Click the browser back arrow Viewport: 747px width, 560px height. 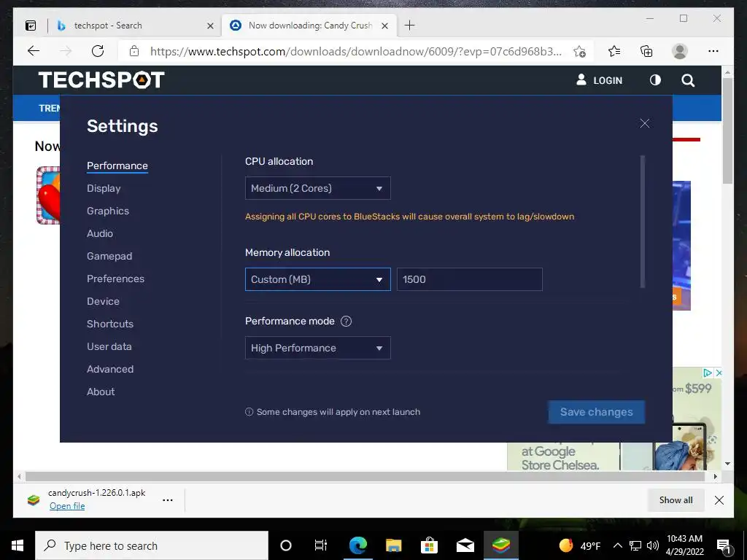pyautogui.click(x=34, y=51)
